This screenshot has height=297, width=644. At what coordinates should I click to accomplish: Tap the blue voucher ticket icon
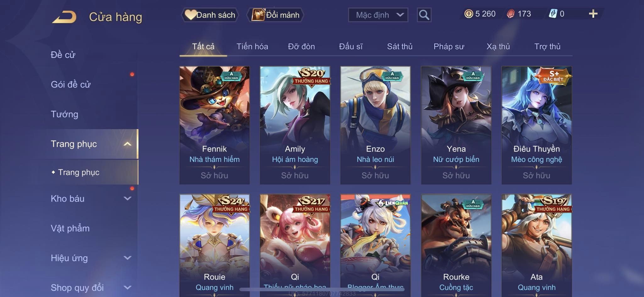[553, 14]
